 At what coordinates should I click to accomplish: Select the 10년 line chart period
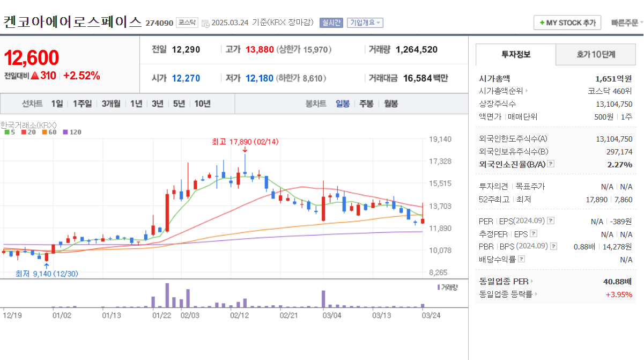pyautogui.click(x=203, y=104)
